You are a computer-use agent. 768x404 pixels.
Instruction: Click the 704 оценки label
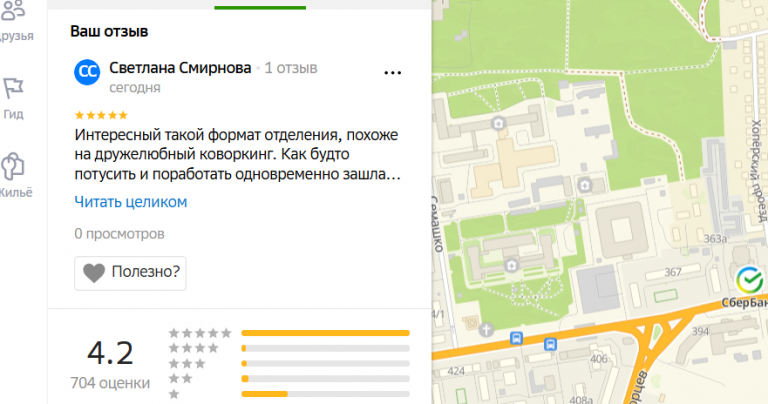[x=110, y=382]
